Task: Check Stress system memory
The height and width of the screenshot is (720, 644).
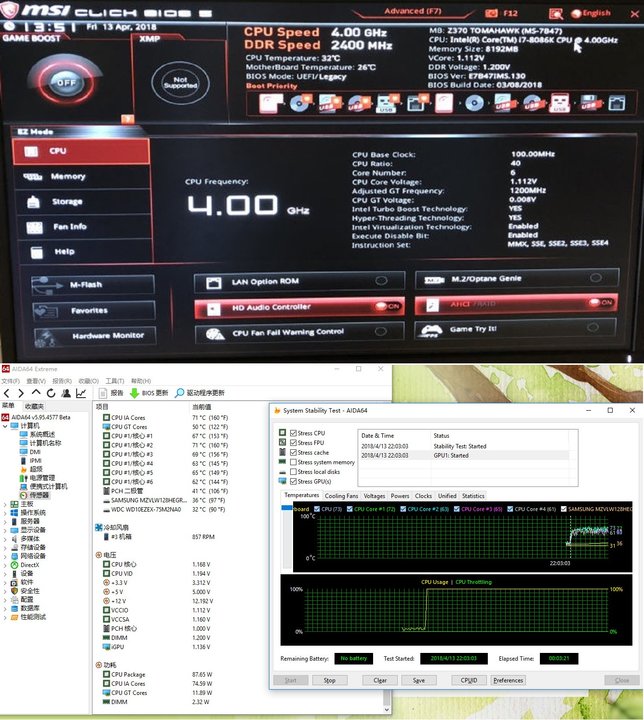Action: pyautogui.click(x=293, y=462)
